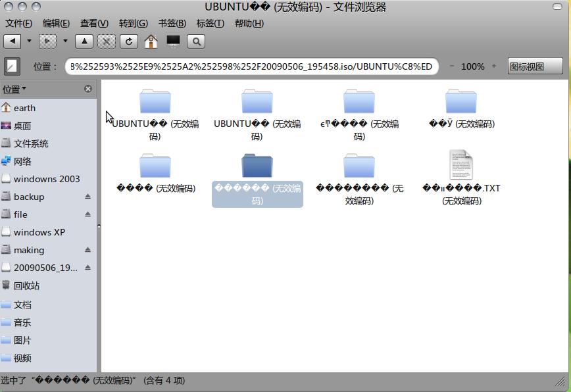Toggle toolbar with the title bar pill button

pyautogui.click(x=557, y=7)
